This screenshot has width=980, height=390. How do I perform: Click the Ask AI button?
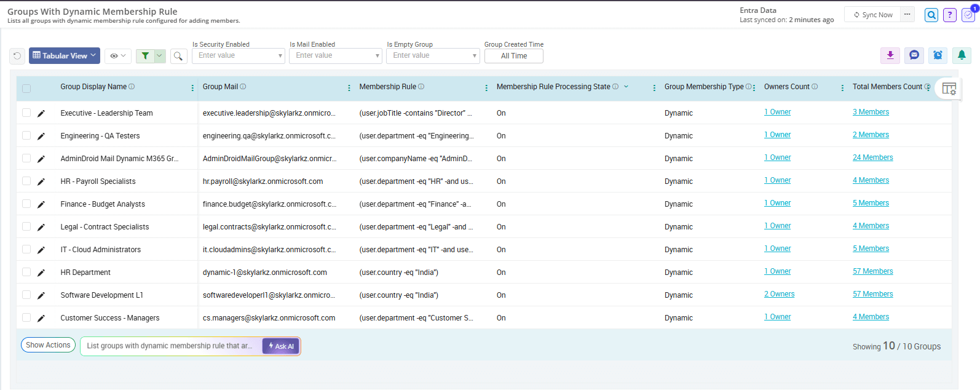281,346
